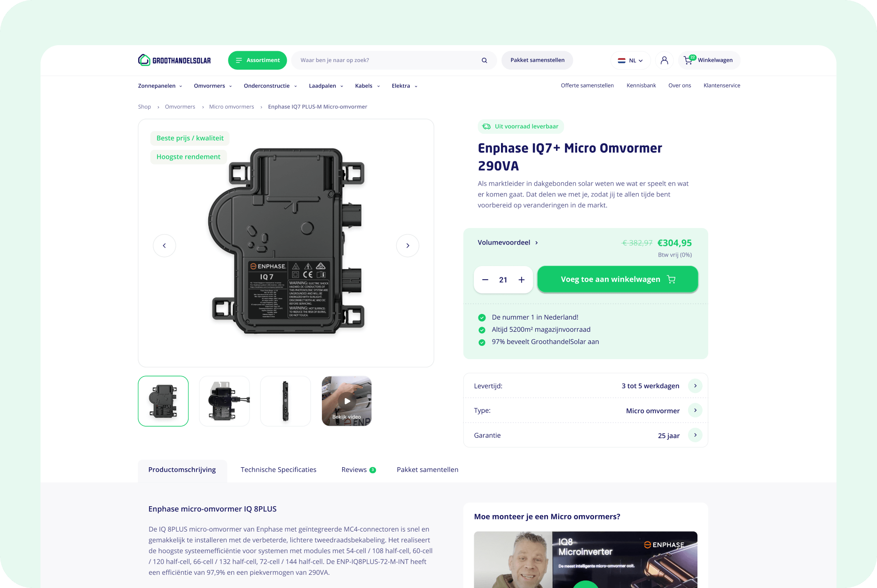
Task: Switch to Technische Specificaties tab
Action: pyautogui.click(x=278, y=470)
